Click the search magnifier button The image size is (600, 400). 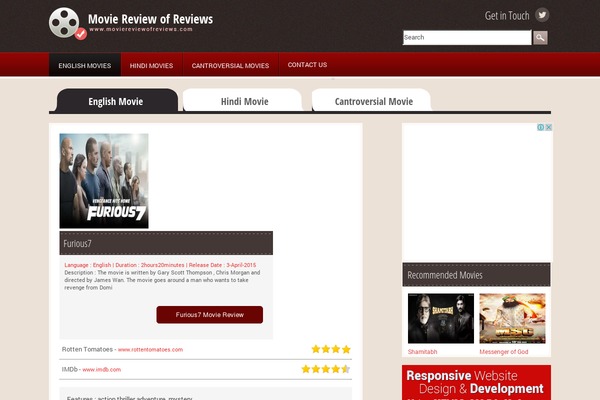(x=540, y=38)
